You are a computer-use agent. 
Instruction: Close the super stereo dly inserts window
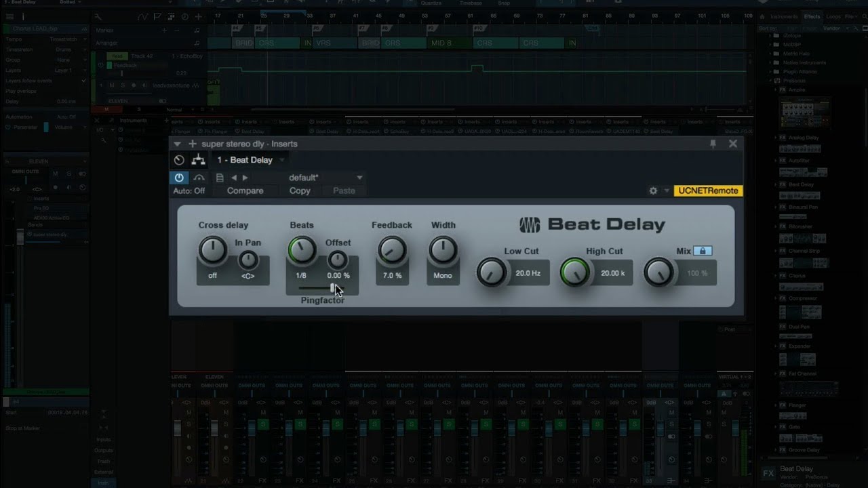point(733,144)
